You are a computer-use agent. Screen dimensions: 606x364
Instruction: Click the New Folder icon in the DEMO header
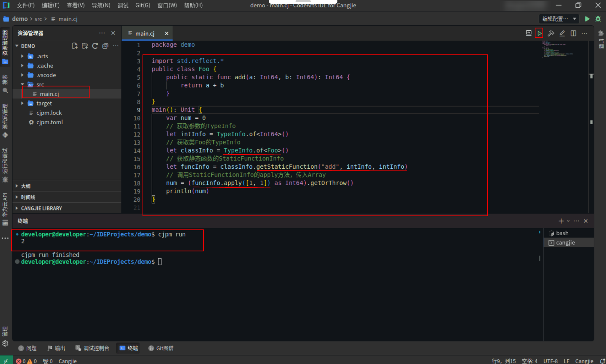pos(85,46)
